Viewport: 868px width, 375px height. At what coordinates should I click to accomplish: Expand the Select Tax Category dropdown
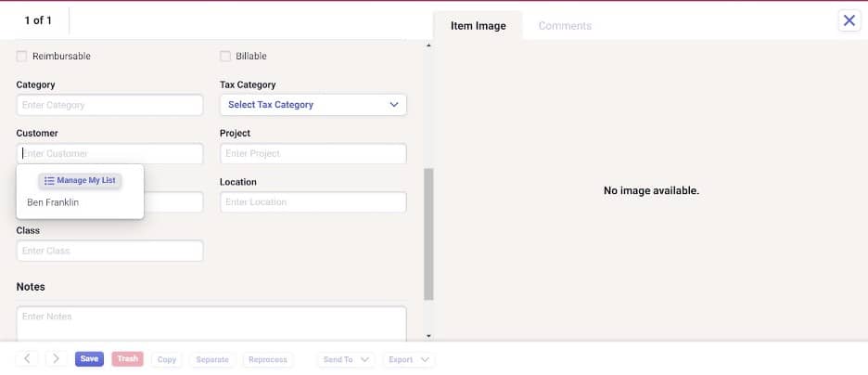(x=313, y=105)
